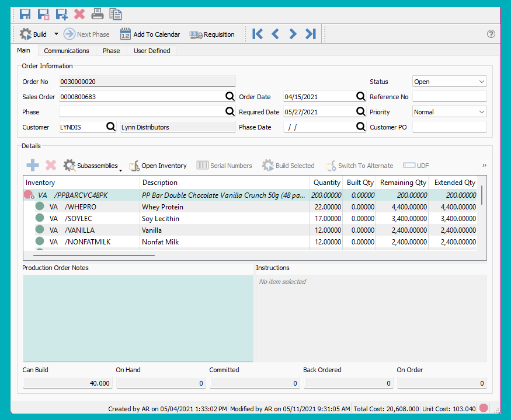Switch to the Communications tab
The image size is (511, 420).
point(67,51)
